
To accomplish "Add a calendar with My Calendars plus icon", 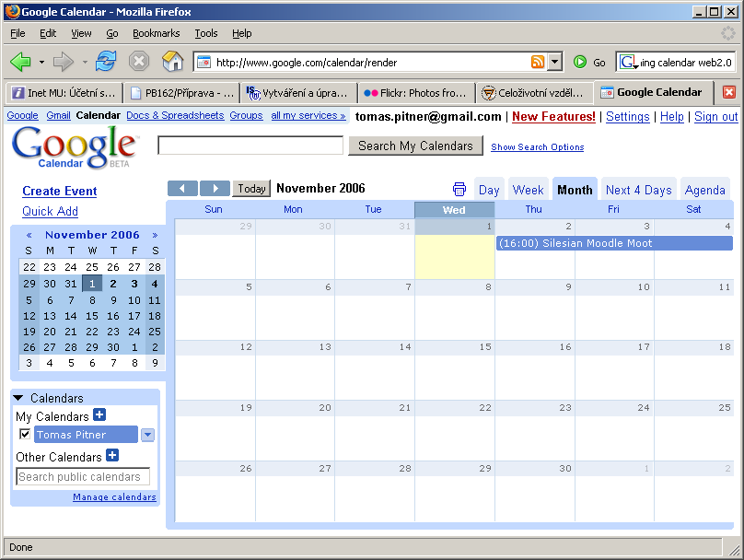I will pyautogui.click(x=99, y=414).
